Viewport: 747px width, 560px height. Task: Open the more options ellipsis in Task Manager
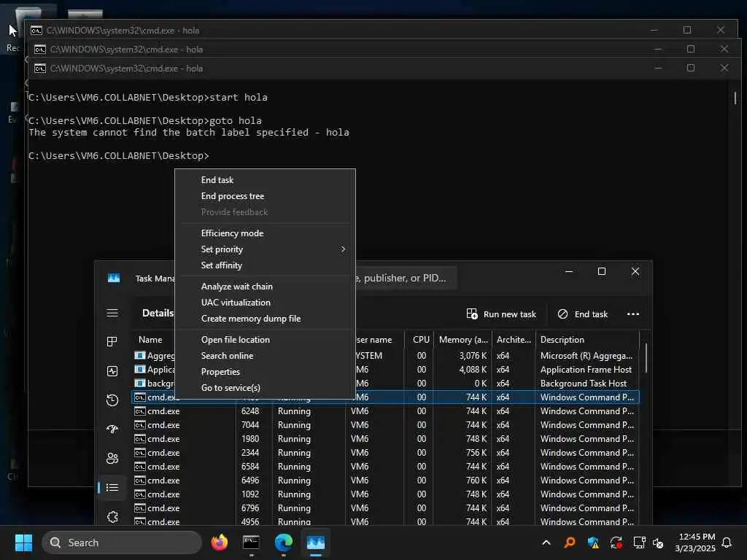pos(633,314)
